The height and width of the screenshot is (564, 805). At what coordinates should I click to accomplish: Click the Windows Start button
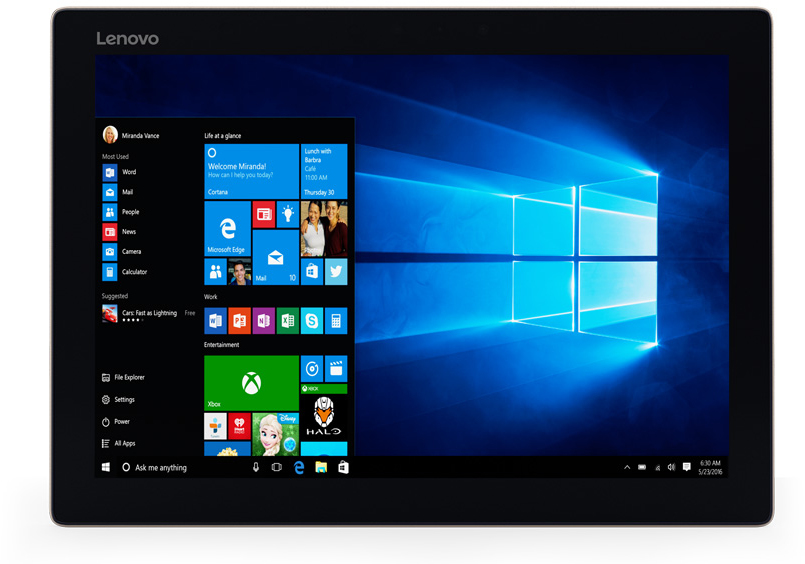point(106,467)
